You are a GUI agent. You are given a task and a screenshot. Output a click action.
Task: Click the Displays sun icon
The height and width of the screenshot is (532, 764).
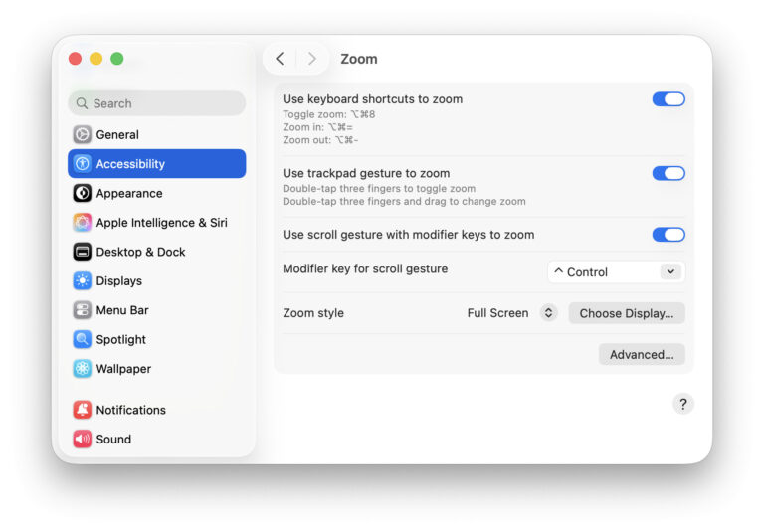coord(83,280)
